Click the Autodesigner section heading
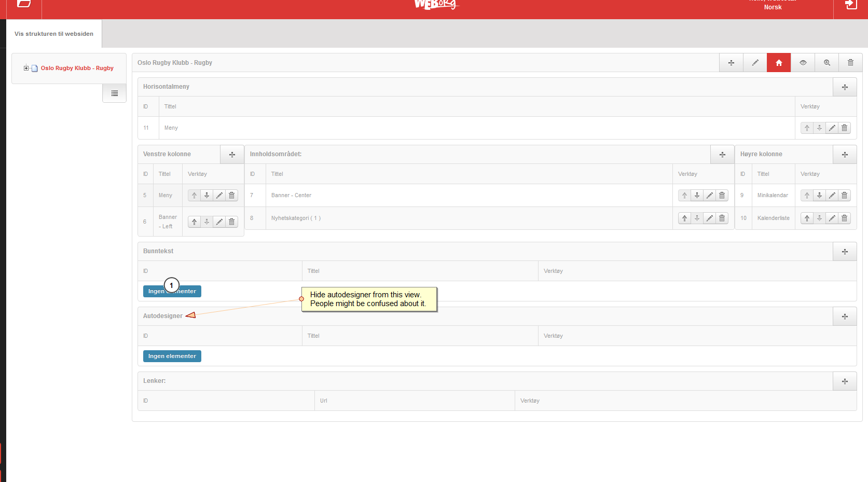868x482 pixels. [163, 316]
